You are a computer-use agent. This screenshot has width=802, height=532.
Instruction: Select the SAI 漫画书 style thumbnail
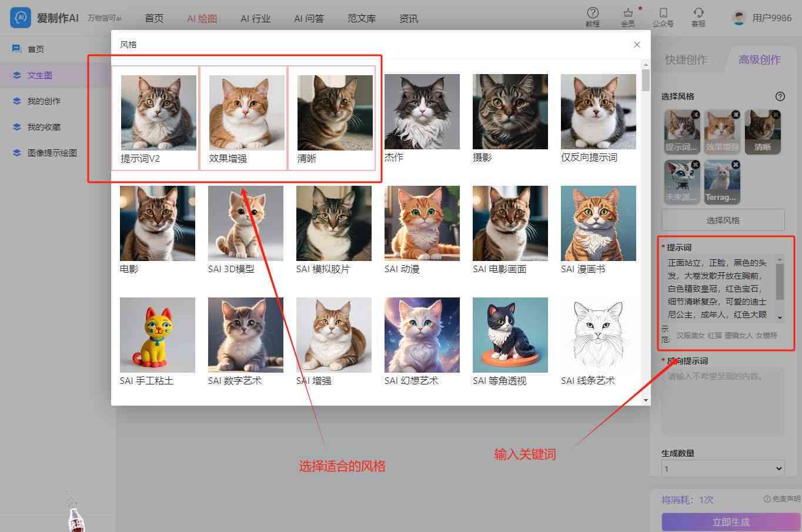(x=599, y=223)
